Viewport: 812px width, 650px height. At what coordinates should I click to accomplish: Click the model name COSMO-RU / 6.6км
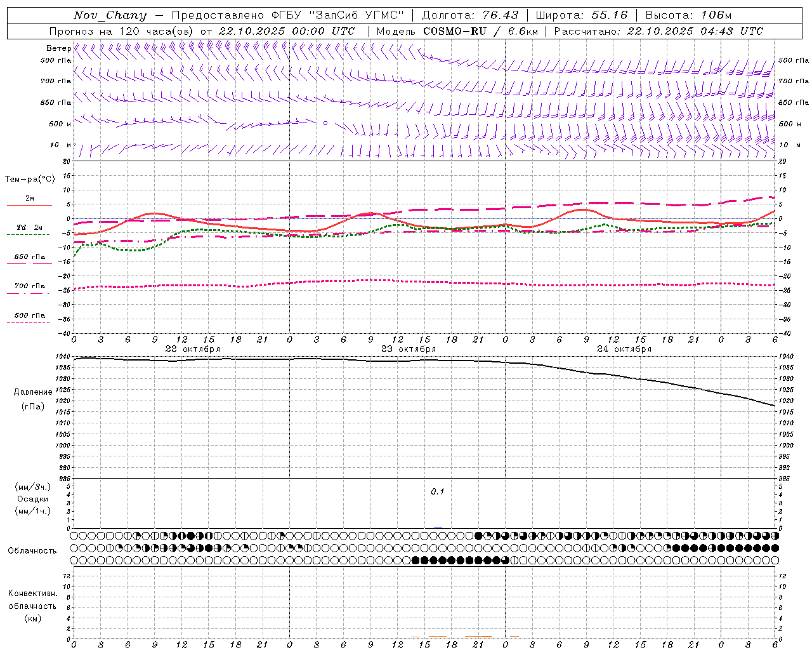click(x=480, y=31)
